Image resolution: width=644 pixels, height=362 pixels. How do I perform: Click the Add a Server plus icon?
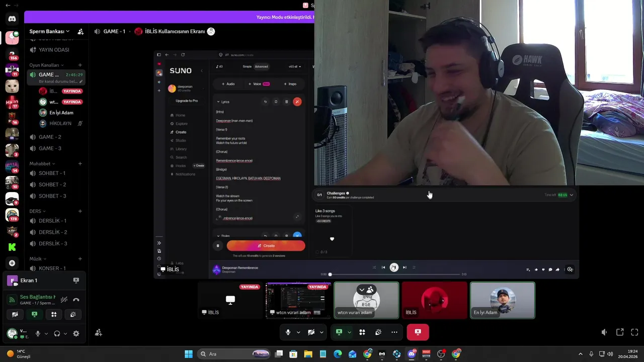(12, 263)
